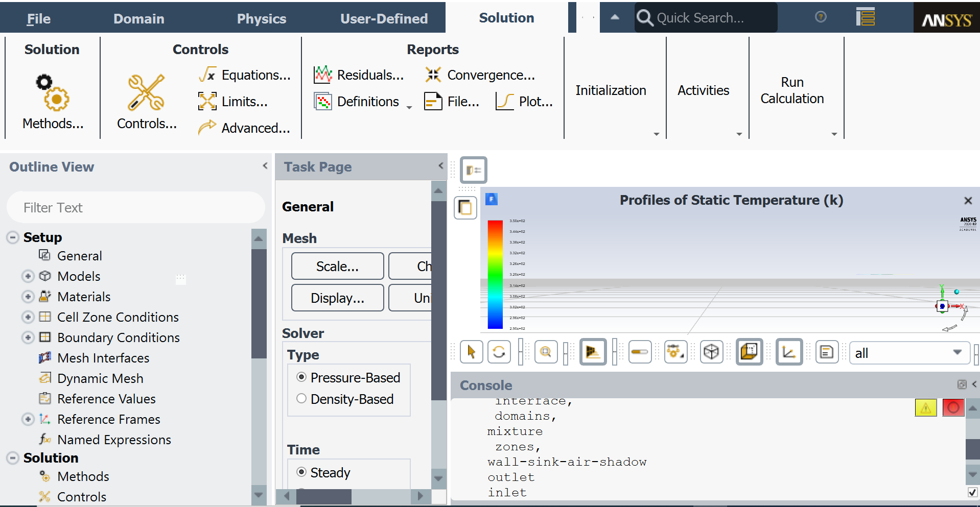Click the yellow warning icon in console
980x507 pixels.
[x=925, y=408]
